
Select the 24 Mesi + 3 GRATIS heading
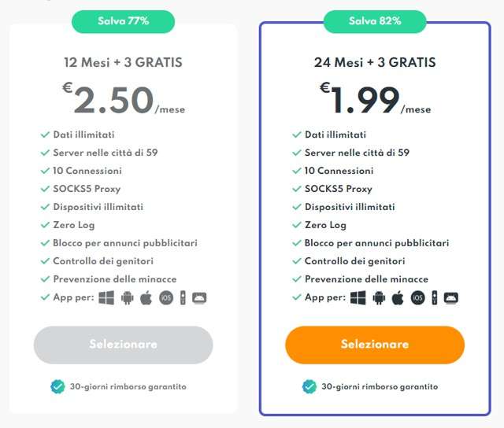pos(375,63)
